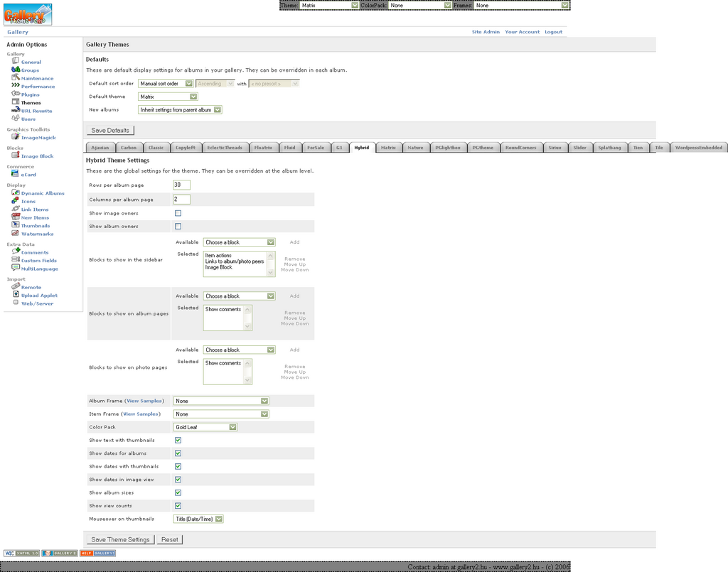The width and height of the screenshot is (728, 572).
Task: Click the Watermarks icon in Display section
Action: click(16, 233)
